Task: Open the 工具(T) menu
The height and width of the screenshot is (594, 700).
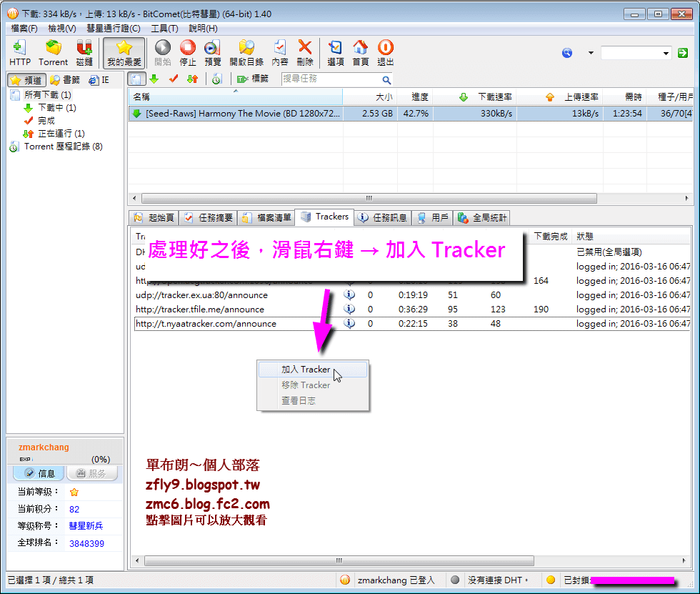Action: tap(165, 29)
